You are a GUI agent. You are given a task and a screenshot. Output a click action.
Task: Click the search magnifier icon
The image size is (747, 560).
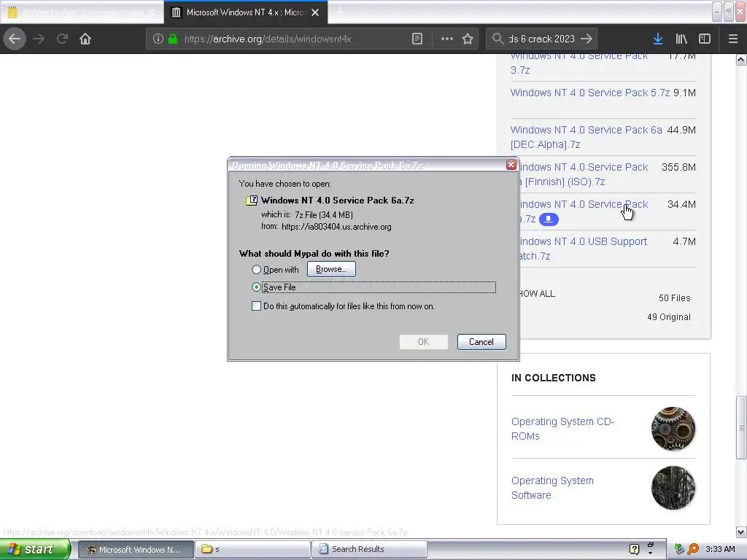[498, 39]
